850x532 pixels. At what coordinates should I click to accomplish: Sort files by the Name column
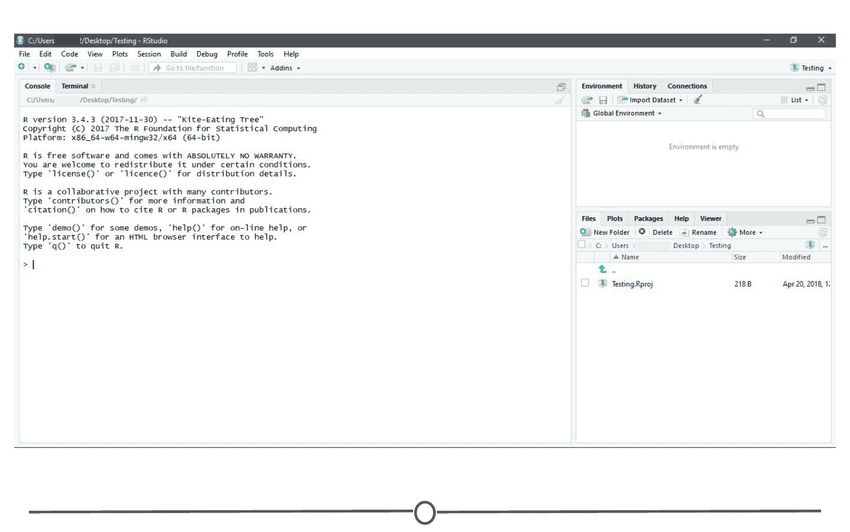tap(671, 257)
